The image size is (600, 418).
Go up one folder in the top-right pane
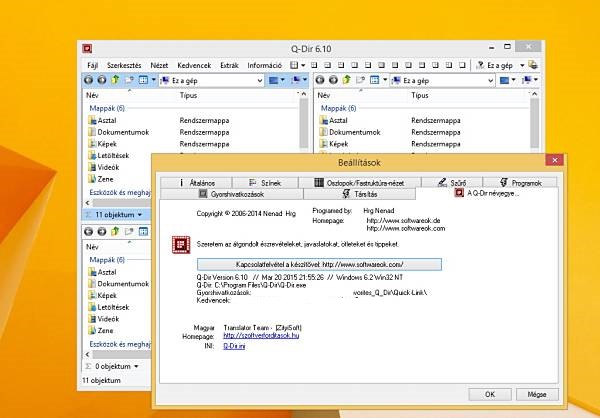tap(347, 80)
